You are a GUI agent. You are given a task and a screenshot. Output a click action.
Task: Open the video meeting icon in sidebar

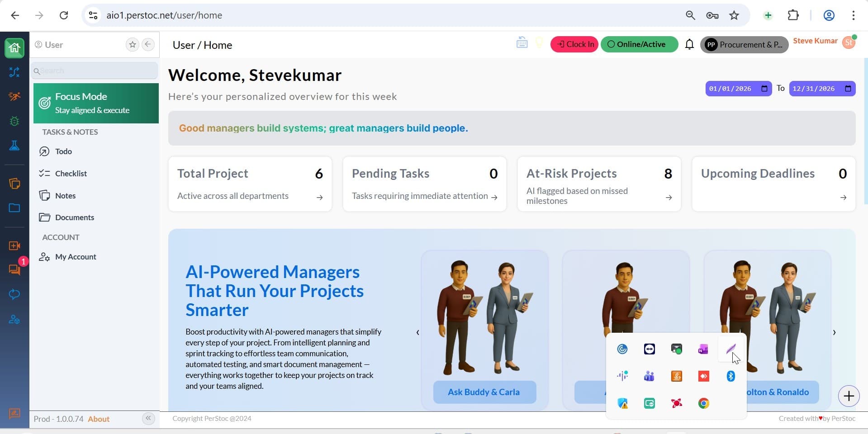click(x=14, y=245)
